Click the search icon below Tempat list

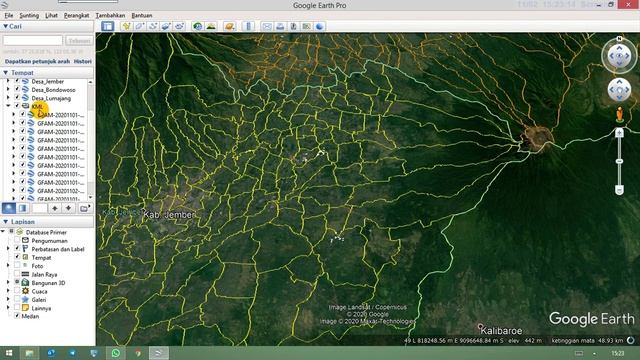pyautogui.click(x=9, y=208)
